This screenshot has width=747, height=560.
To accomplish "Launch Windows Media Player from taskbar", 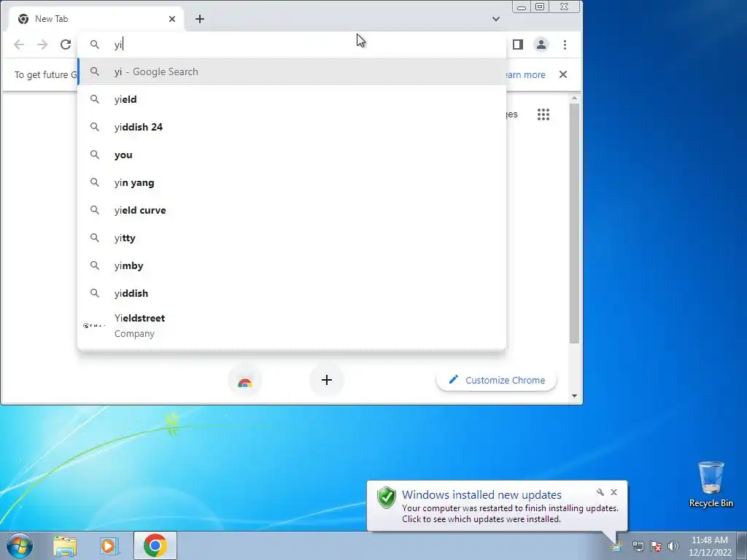I will [109, 545].
